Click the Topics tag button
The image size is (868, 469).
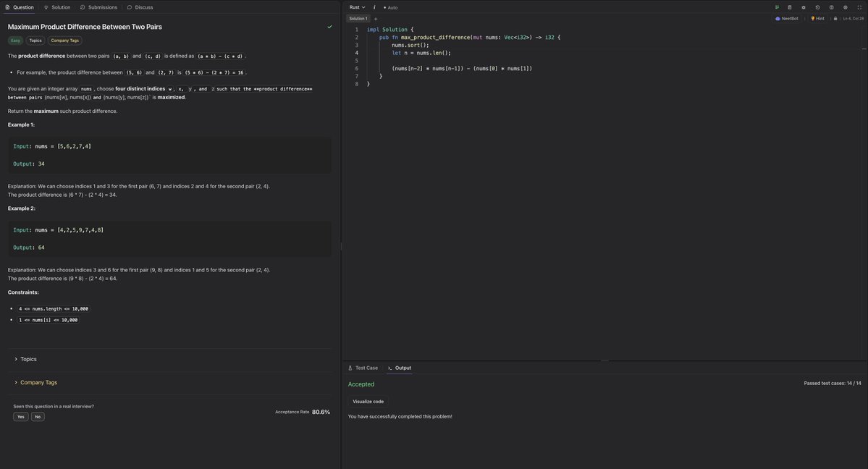pos(35,41)
